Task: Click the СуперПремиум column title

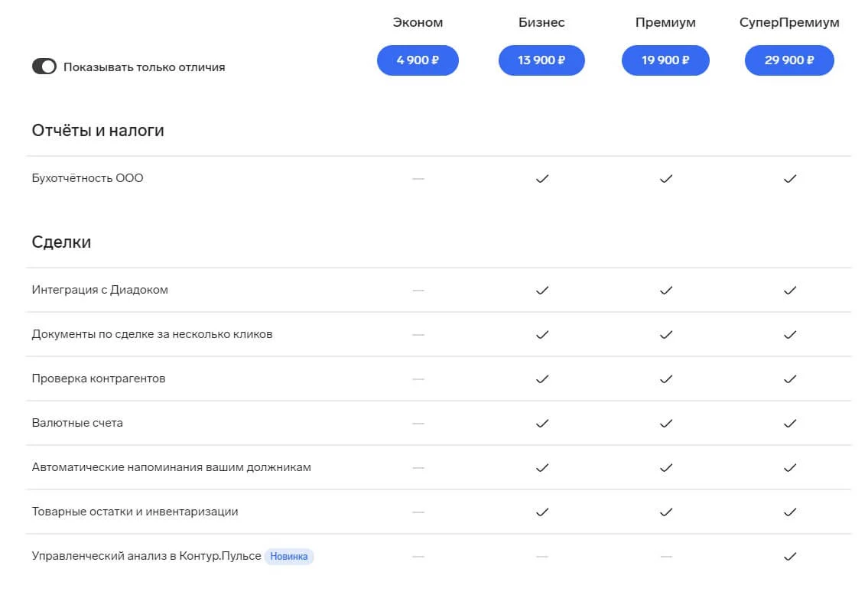Action: coord(789,22)
